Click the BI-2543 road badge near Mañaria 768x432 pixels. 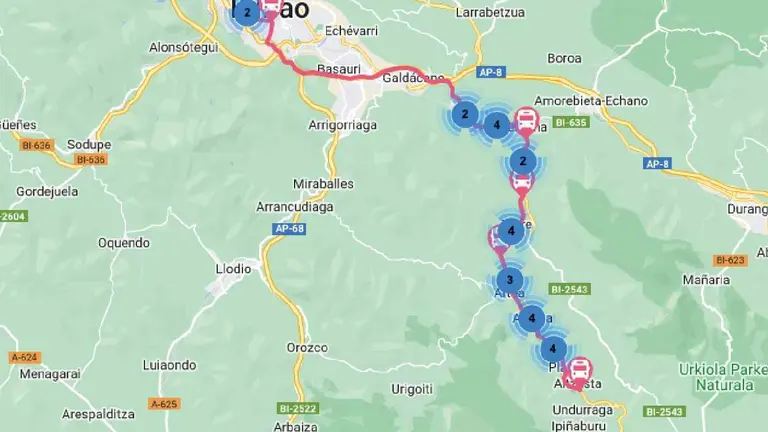569,289
